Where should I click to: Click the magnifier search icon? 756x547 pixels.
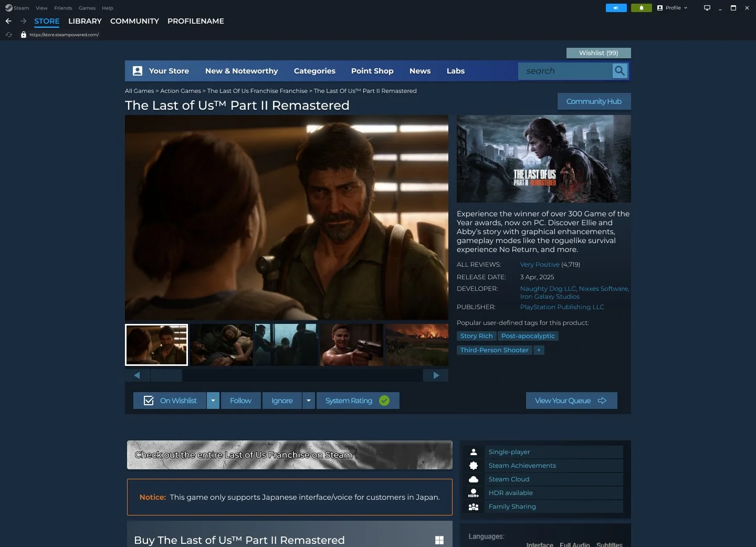(620, 71)
